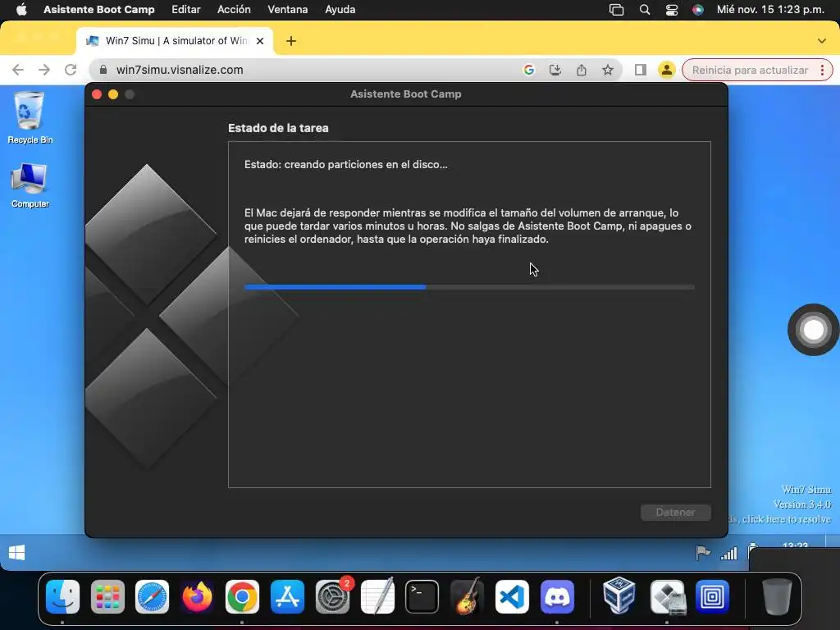The width and height of the screenshot is (840, 630).
Task: Close the Asistente Boot Camp window
Action: tap(97, 94)
